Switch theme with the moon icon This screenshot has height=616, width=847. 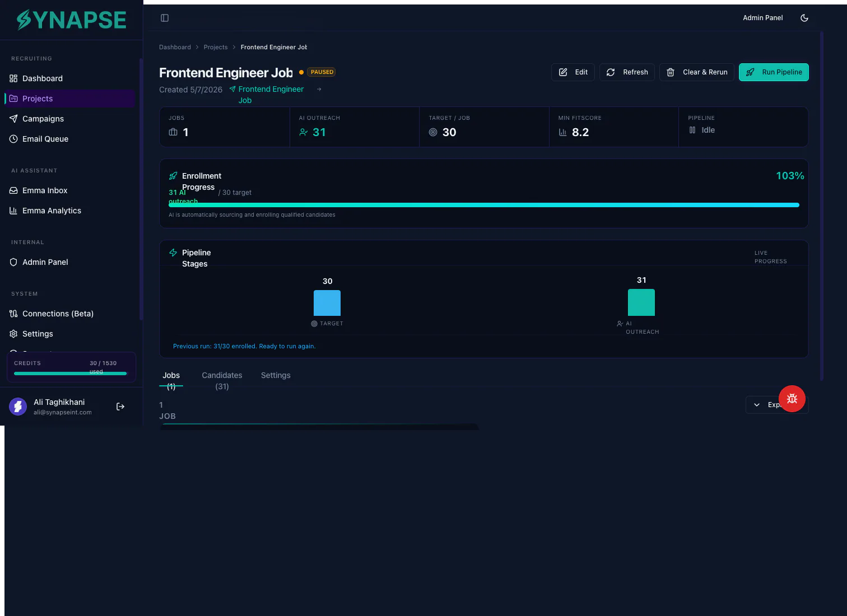[x=804, y=18]
